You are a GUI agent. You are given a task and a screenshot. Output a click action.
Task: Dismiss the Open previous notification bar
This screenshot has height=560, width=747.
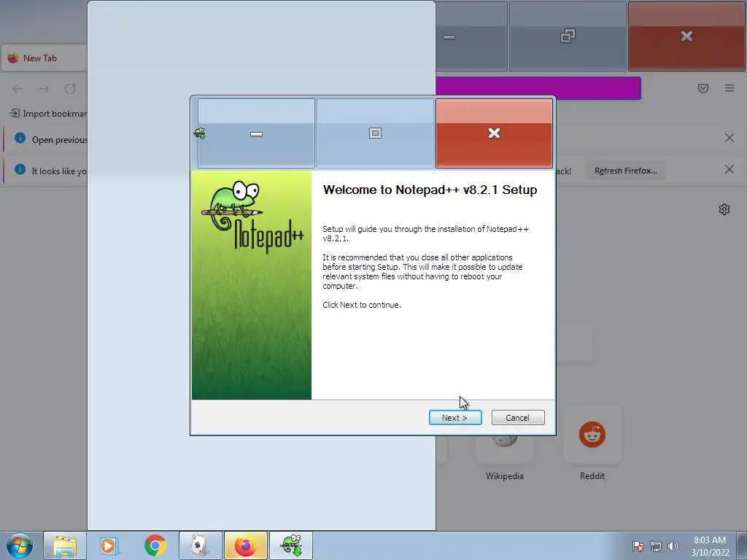click(729, 138)
